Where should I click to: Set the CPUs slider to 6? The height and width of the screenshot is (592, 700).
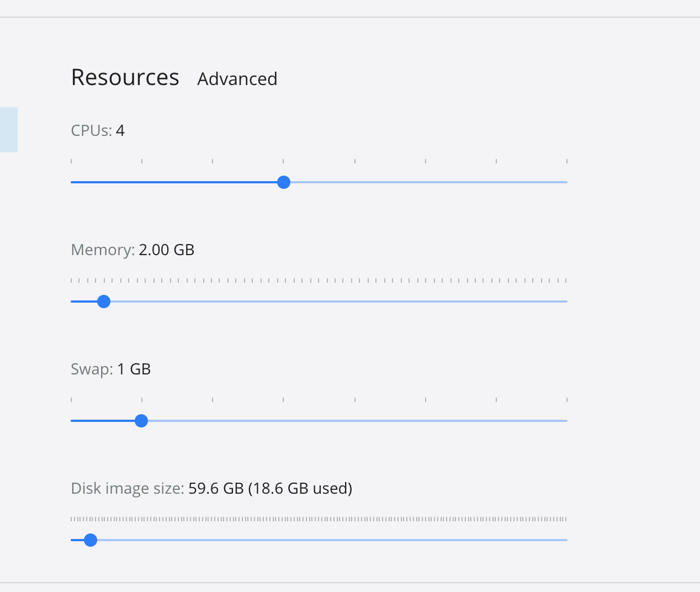[x=425, y=182]
